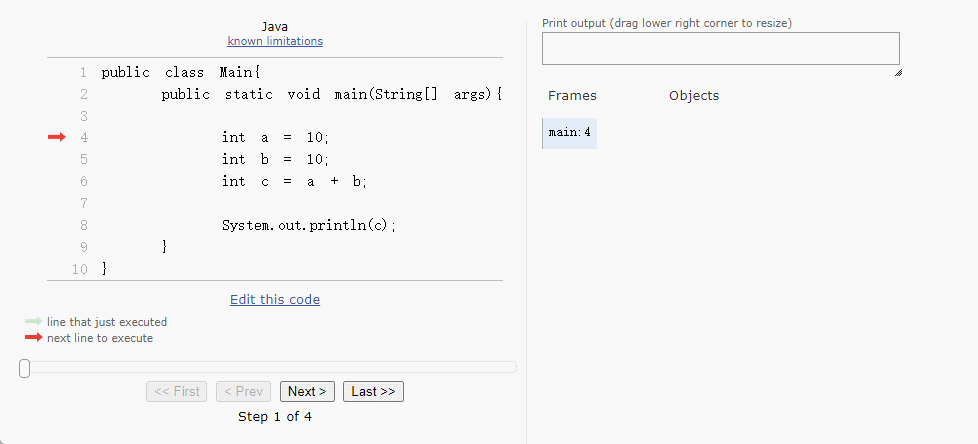Screen dimensions: 978x444
Task: Click line number 6 in the gutter
Action: (84, 181)
